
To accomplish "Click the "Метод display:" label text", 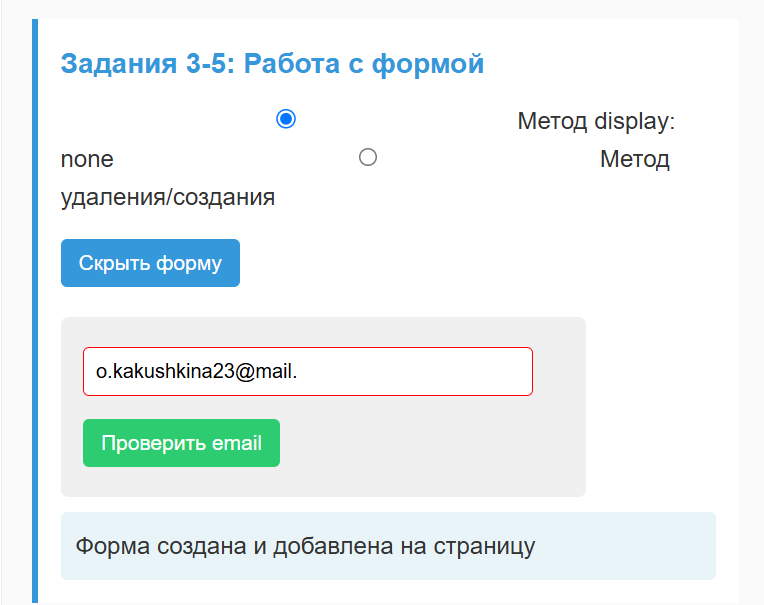I will (596, 121).
